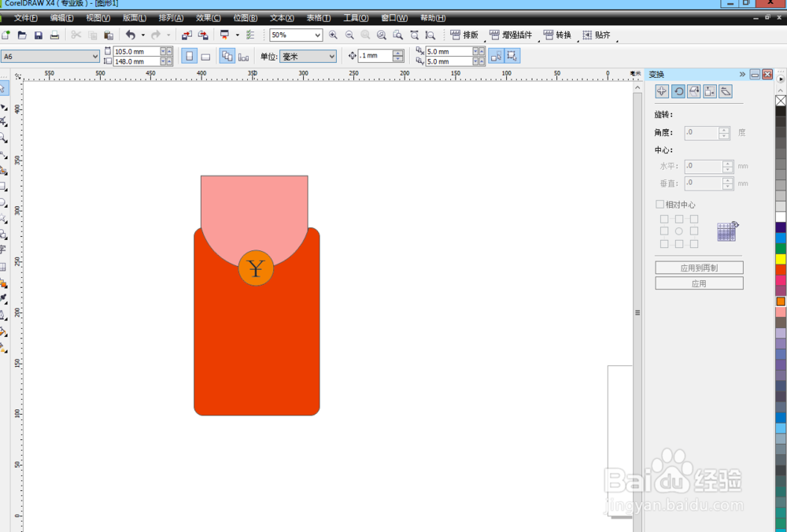Expand the undo history dropdown arrow
Viewport: 787px width, 532px height.
coord(143,35)
